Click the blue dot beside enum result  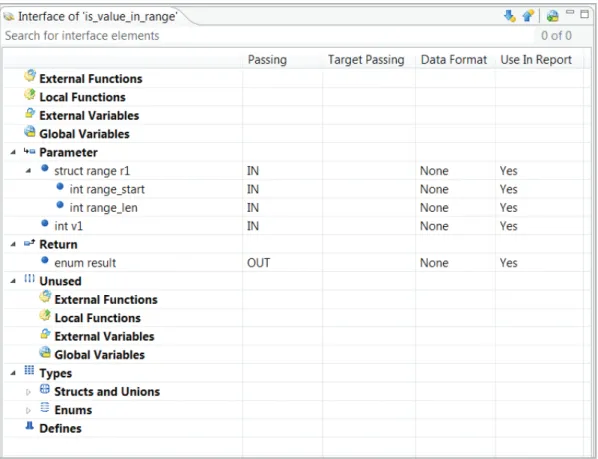(45, 260)
